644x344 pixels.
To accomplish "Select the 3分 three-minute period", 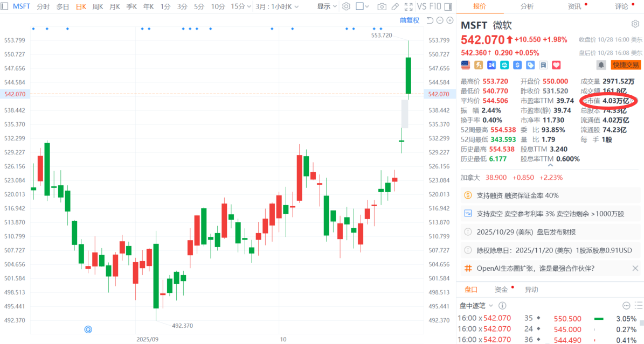I will (x=182, y=6).
